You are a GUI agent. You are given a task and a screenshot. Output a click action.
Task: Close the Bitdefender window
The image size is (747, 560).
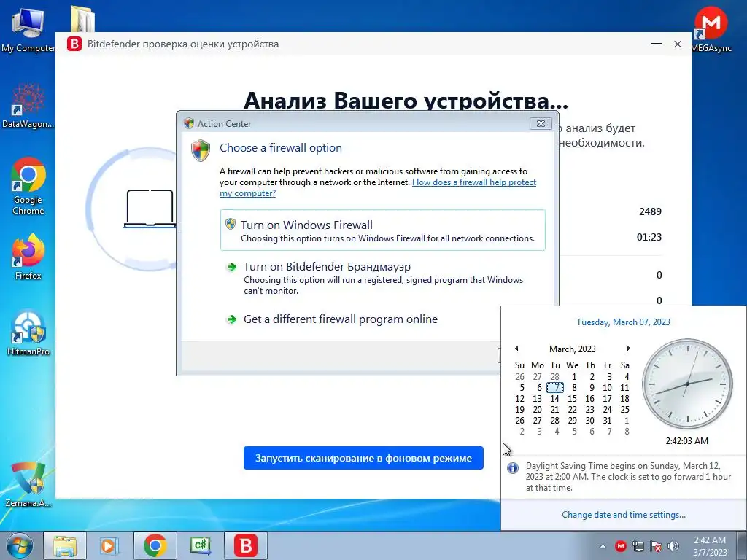(x=678, y=44)
